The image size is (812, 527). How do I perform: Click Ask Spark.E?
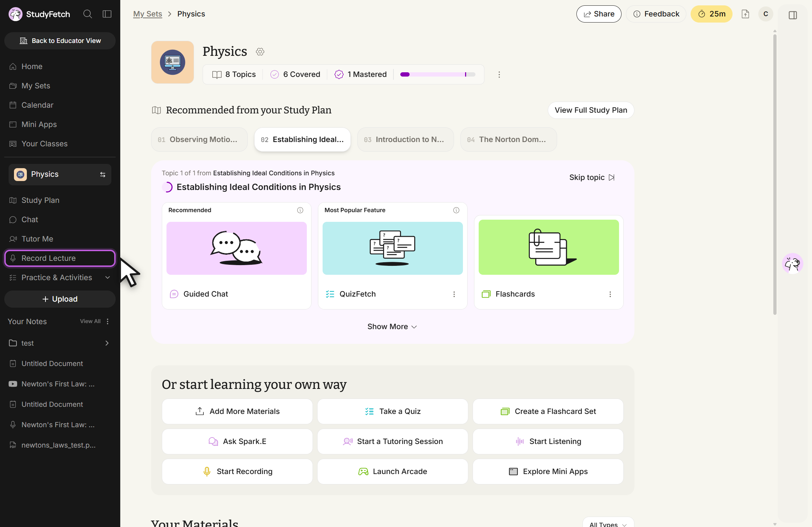(237, 441)
